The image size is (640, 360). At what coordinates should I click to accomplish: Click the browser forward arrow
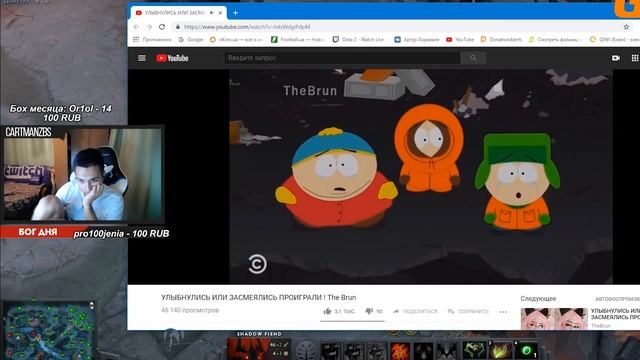(149, 27)
